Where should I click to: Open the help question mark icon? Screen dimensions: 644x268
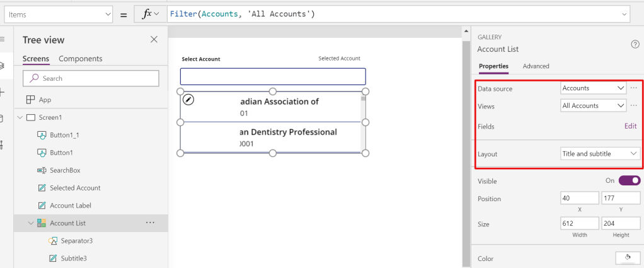click(x=635, y=44)
